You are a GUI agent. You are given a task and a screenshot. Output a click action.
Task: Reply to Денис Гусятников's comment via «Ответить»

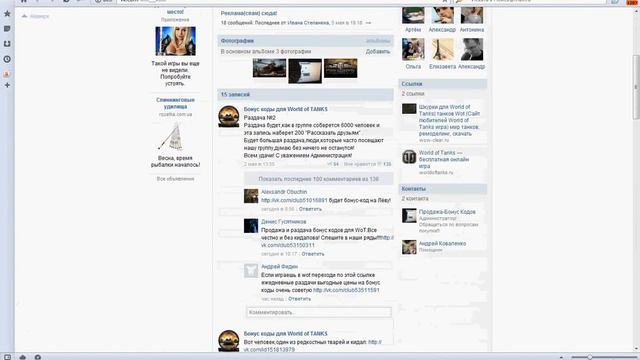[x=313, y=254]
